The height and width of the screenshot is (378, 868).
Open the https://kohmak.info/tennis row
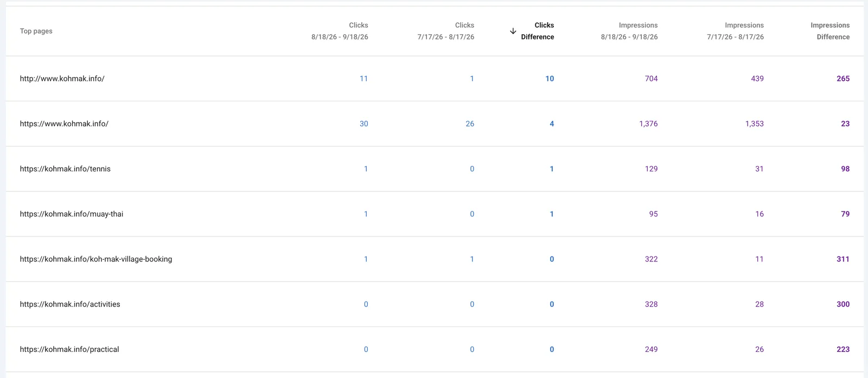coord(435,169)
